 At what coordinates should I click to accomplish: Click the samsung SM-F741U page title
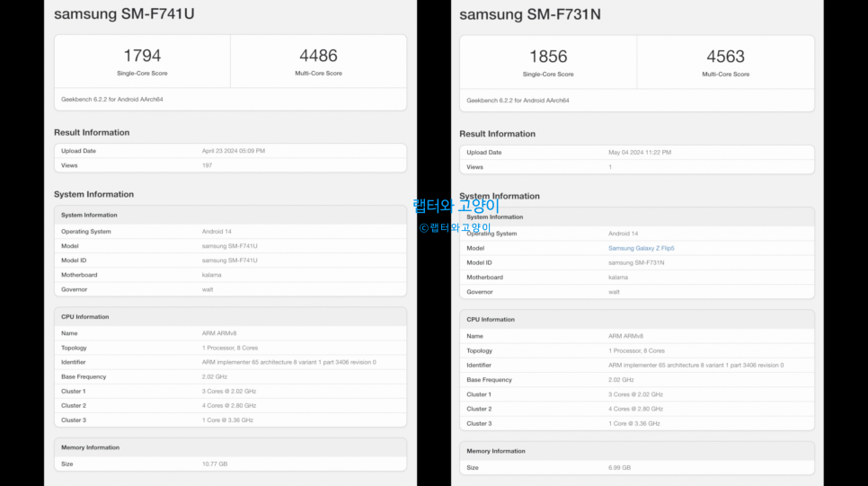(x=124, y=13)
